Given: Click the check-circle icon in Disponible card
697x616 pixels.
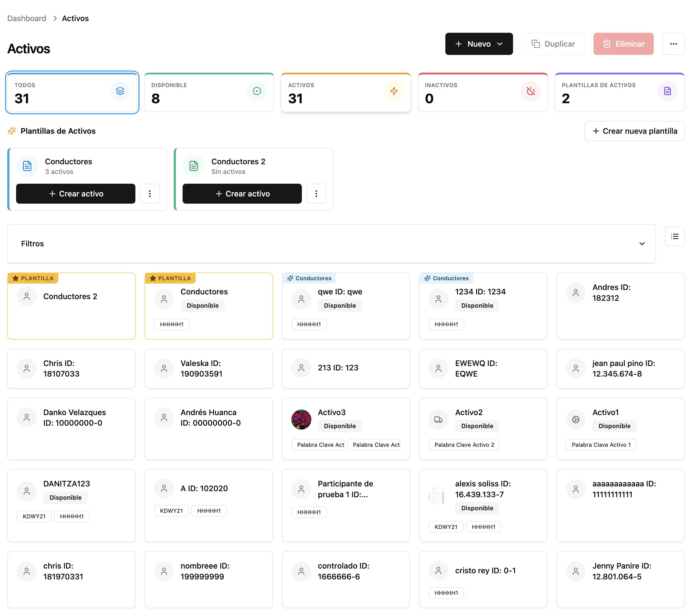Looking at the screenshot, I should 257,91.
